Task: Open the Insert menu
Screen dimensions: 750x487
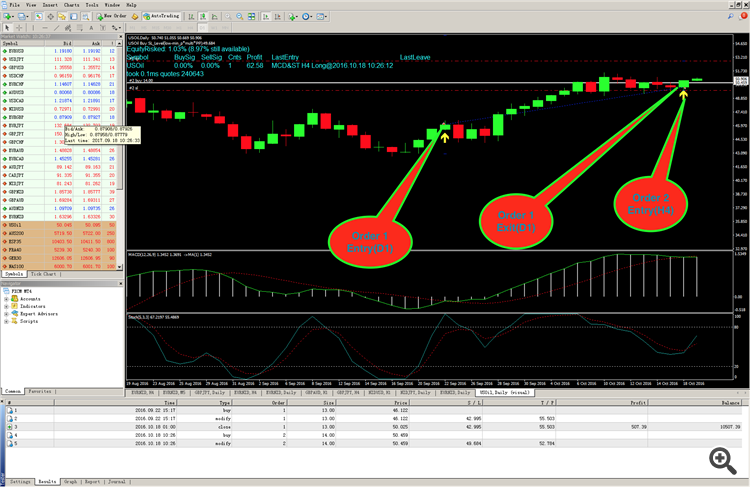Action: [x=50, y=5]
